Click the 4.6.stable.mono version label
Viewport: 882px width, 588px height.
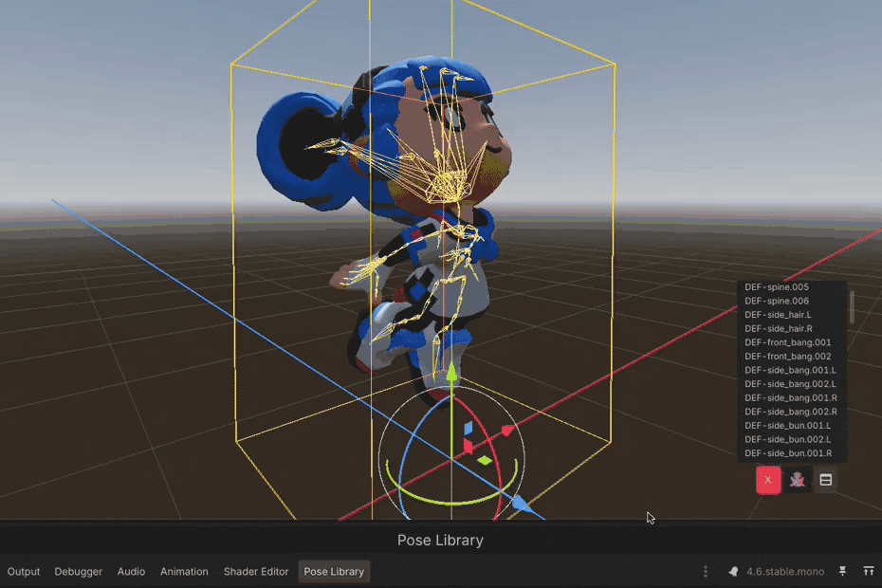(x=785, y=572)
